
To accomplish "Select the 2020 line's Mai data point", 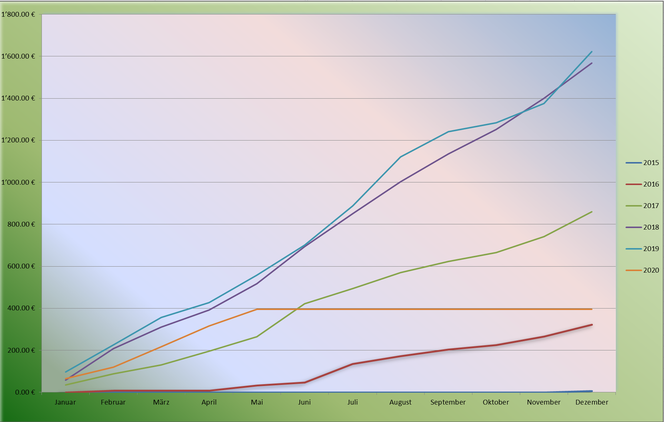I will point(257,309).
